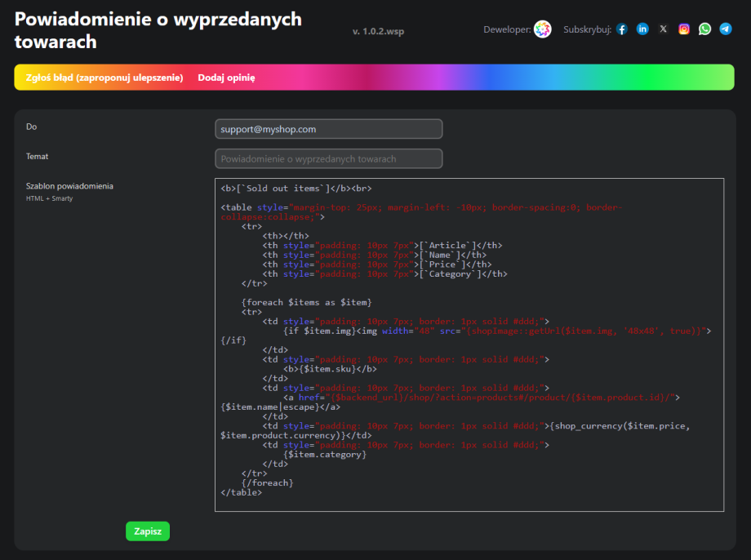Open the developer's colorful logo icon

coord(543,29)
